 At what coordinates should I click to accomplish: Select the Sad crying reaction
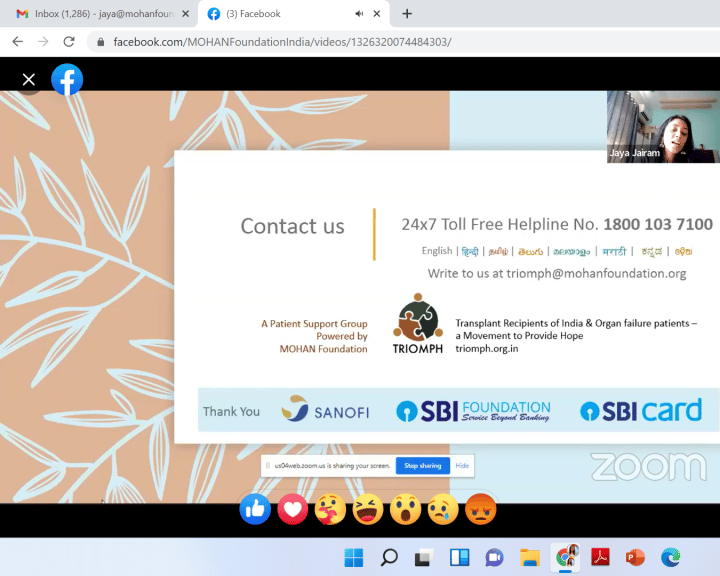coord(443,509)
